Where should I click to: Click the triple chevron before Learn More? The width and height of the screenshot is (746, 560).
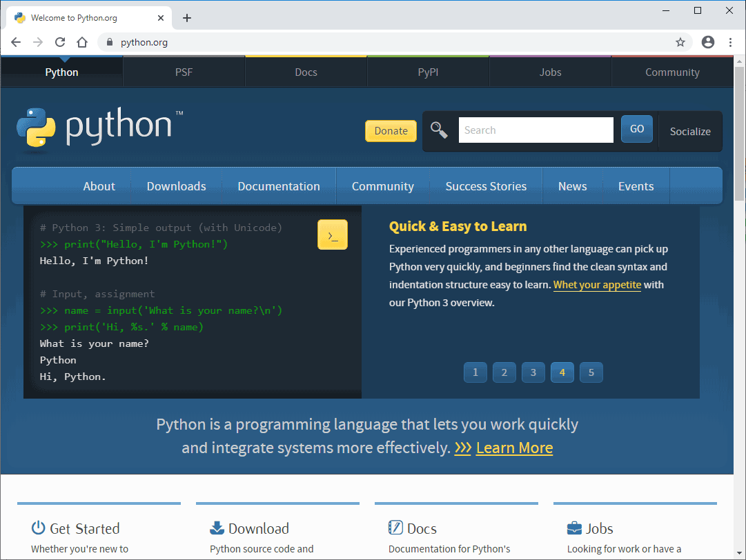[x=462, y=448]
